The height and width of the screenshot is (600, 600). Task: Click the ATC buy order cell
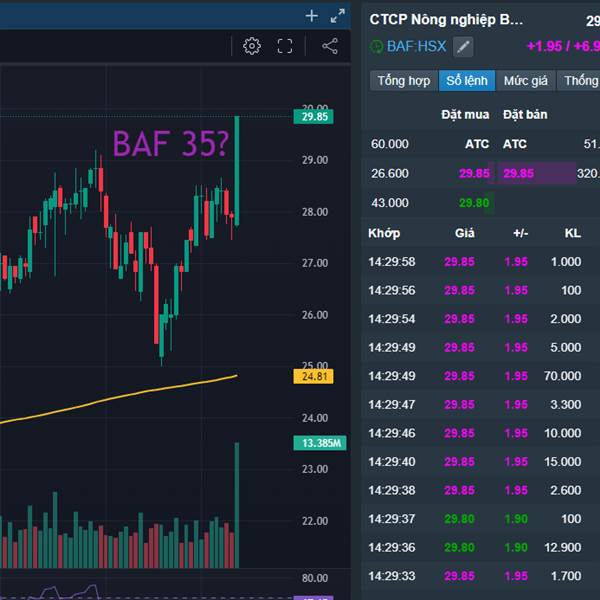tap(477, 144)
